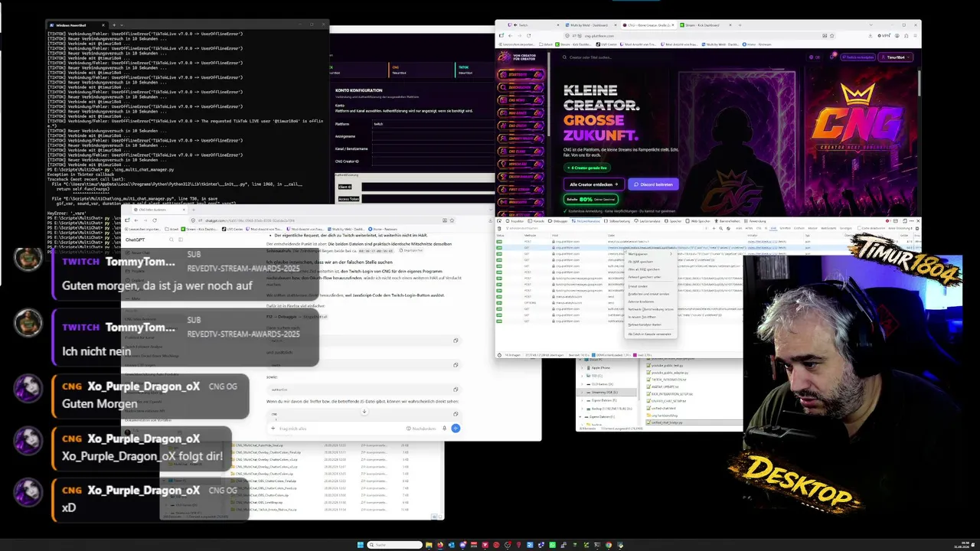The image size is (980, 551).
Task: Click the Frag mich alles prompt field
Action: click(x=341, y=429)
